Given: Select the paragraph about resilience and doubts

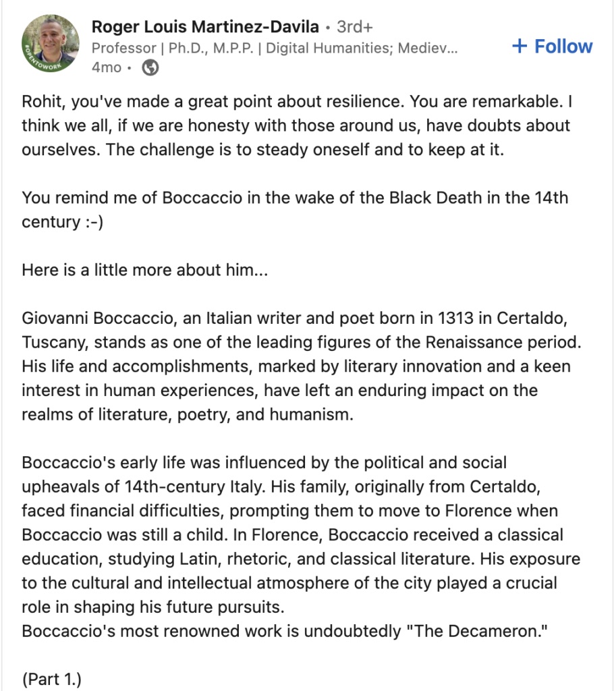Looking at the screenshot, I should 297,126.
